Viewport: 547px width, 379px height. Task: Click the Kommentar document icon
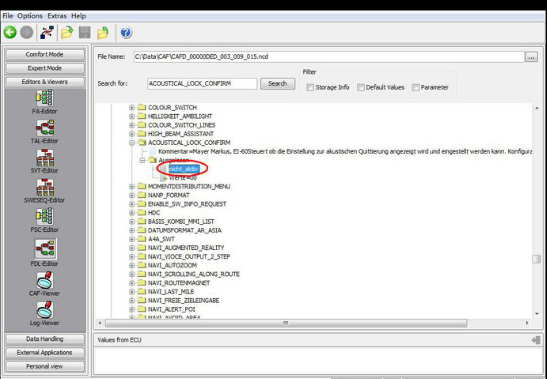click(x=153, y=151)
